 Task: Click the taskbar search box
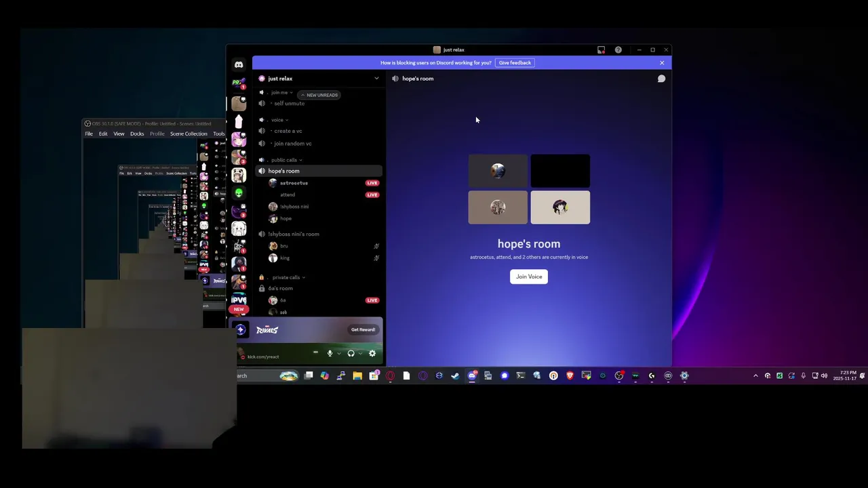click(268, 375)
